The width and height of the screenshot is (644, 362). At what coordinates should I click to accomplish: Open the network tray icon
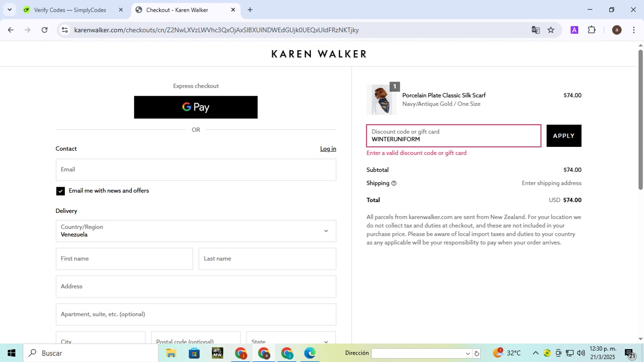pyautogui.click(x=570, y=353)
